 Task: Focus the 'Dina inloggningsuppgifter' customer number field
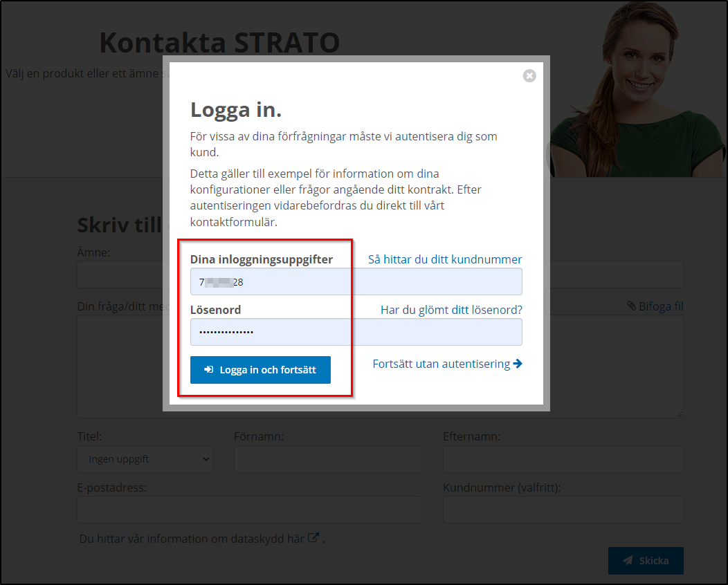point(356,282)
